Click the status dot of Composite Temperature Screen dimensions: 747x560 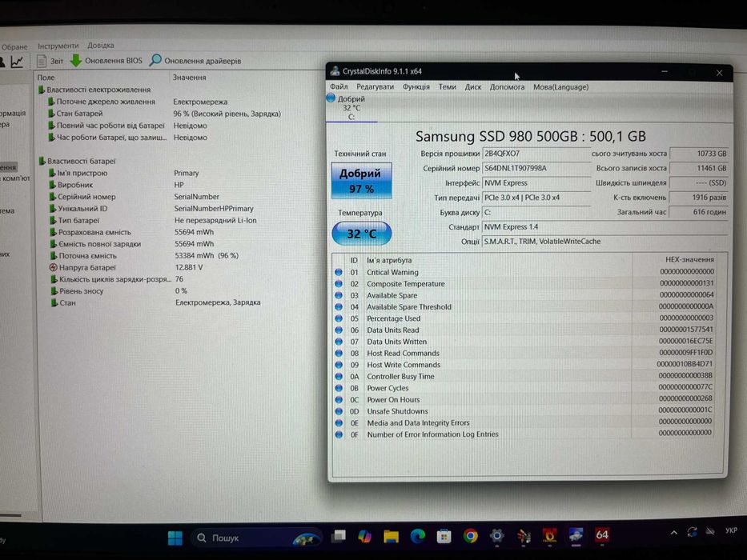click(x=338, y=283)
